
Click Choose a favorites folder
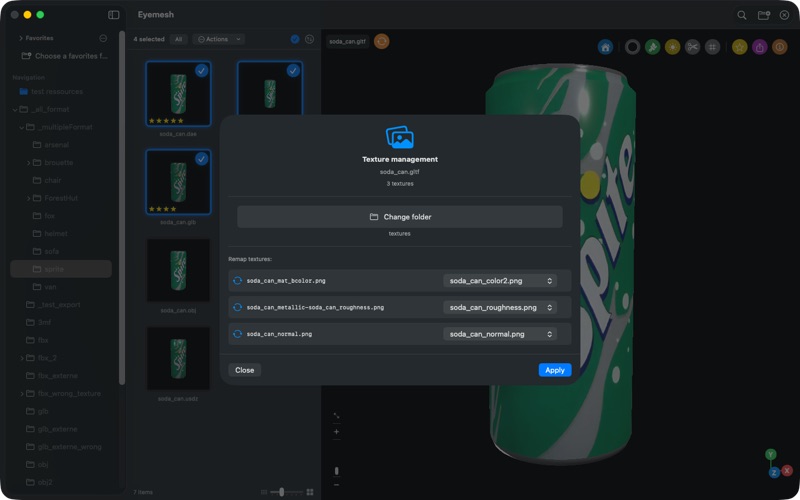(65, 56)
